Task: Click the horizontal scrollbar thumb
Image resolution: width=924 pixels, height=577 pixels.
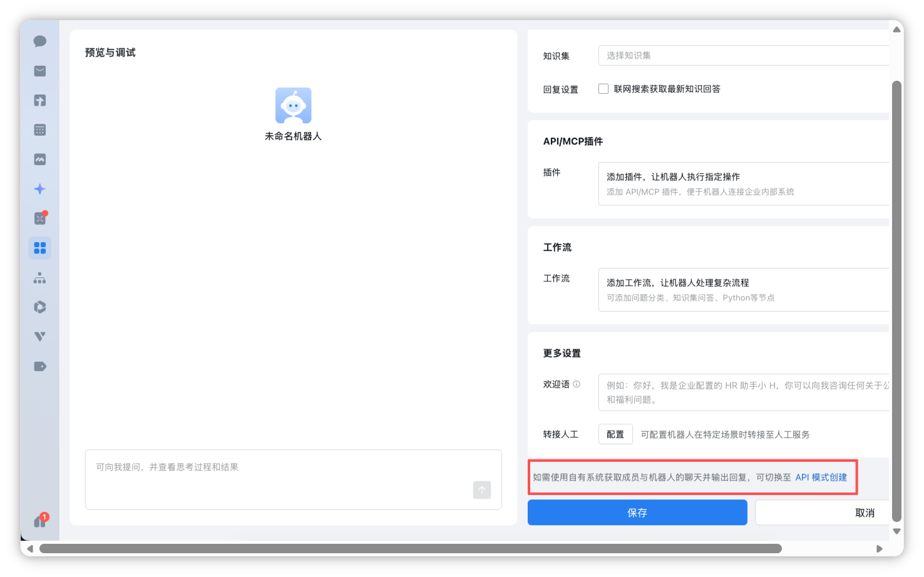Action: (x=411, y=549)
